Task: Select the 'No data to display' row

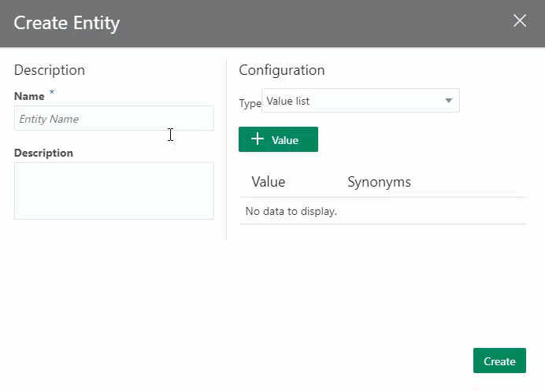Action: coord(291,211)
